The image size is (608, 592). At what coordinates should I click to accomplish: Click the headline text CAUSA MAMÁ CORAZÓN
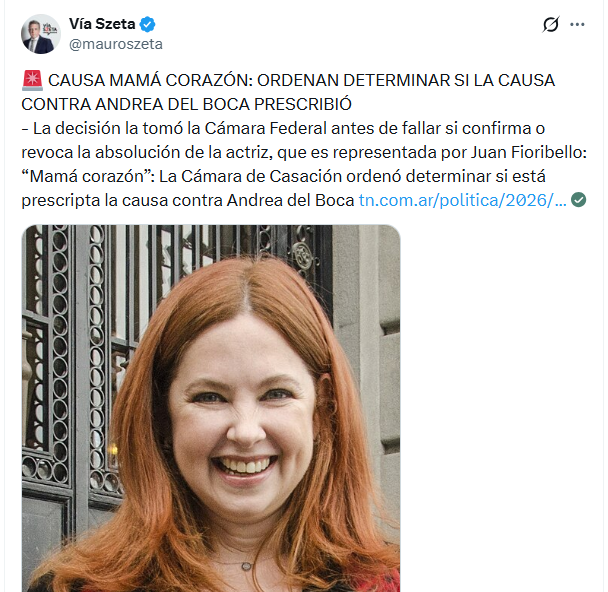[x=150, y=81]
